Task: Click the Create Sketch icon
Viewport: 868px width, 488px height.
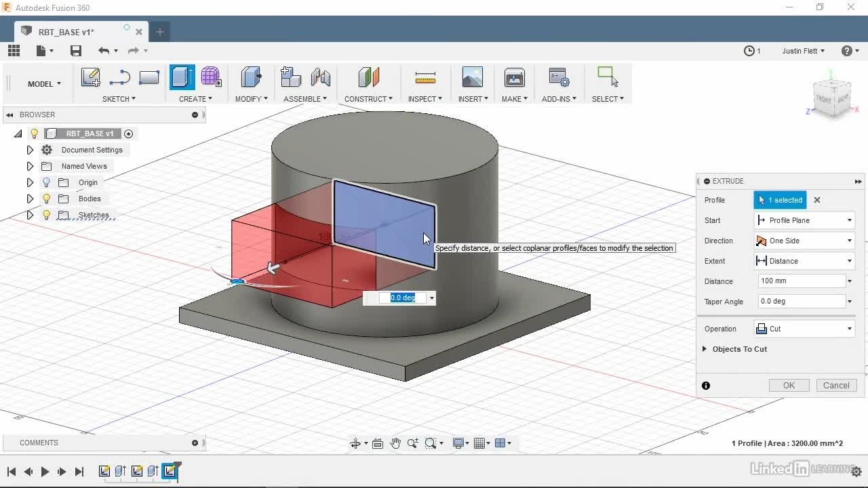Action: 90,77
